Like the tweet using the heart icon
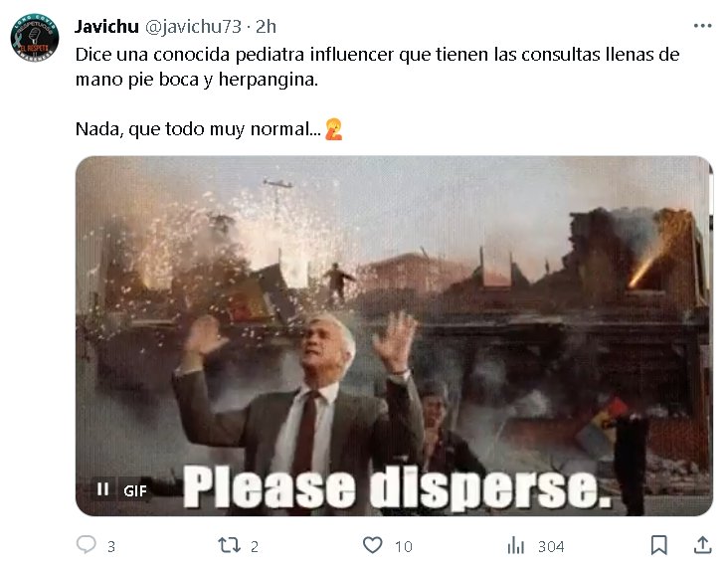Viewport: 728px width, 571px height. point(372,545)
